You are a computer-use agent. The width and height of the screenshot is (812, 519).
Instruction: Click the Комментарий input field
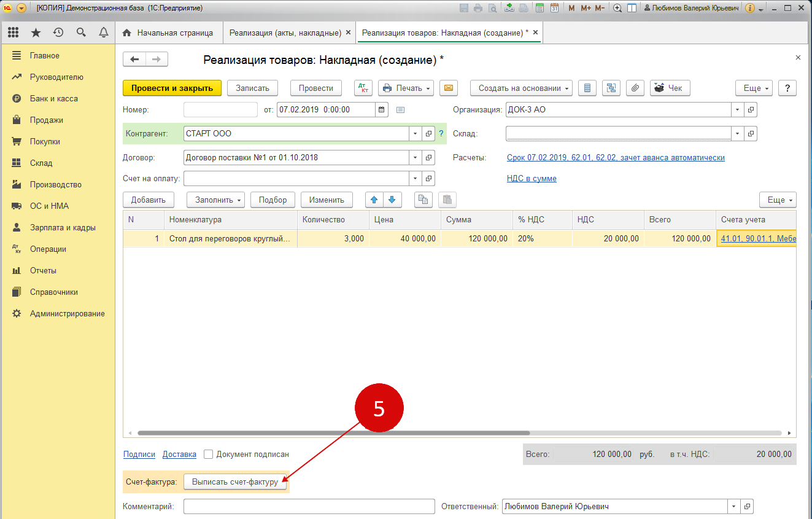tap(309, 507)
